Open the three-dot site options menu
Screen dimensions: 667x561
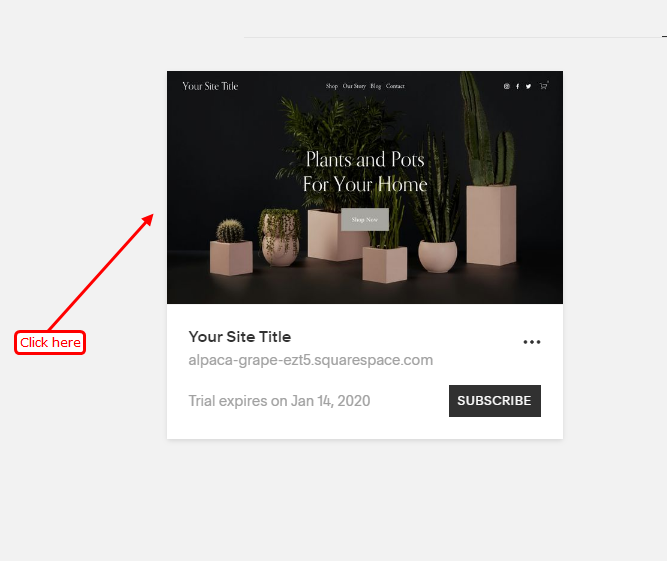532,342
